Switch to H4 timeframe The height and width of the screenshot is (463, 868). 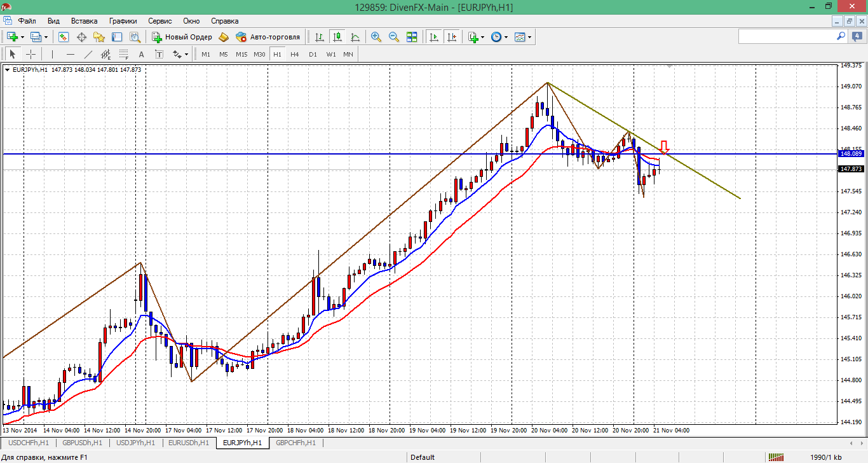(295, 54)
